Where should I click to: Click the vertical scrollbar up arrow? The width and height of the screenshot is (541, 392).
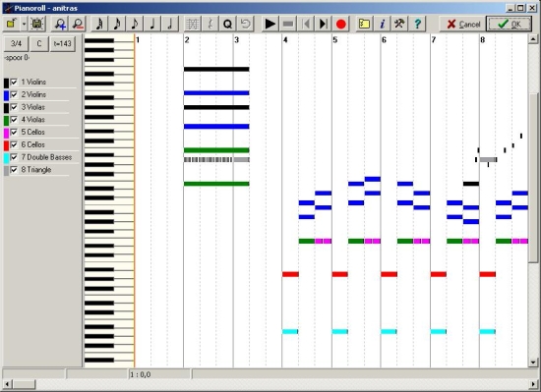pyautogui.click(x=533, y=39)
